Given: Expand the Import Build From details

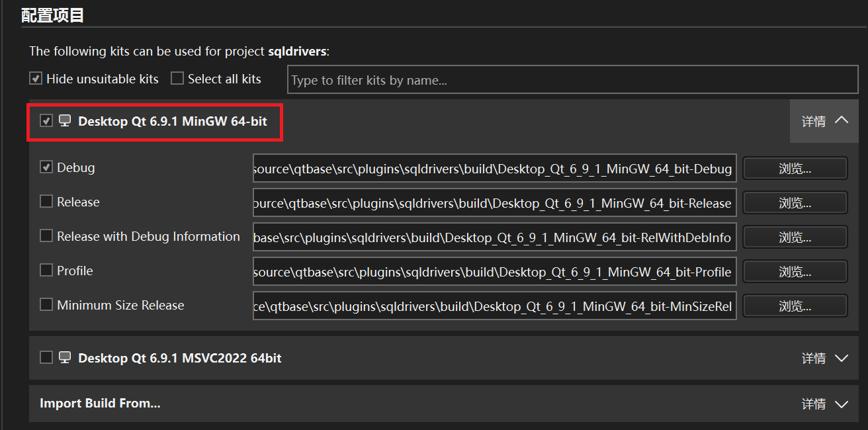Looking at the screenshot, I should [x=824, y=404].
